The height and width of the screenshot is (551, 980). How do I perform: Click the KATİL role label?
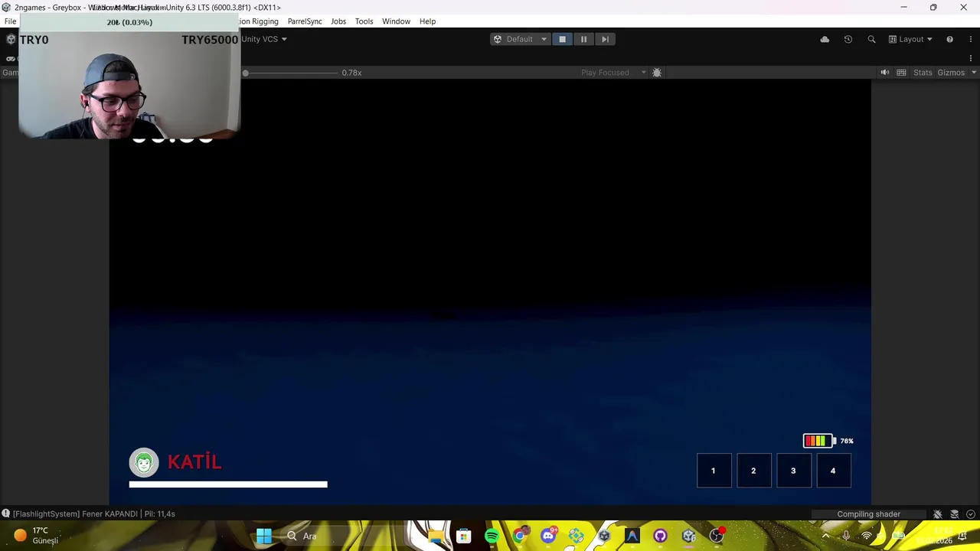(x=194, y=461)
